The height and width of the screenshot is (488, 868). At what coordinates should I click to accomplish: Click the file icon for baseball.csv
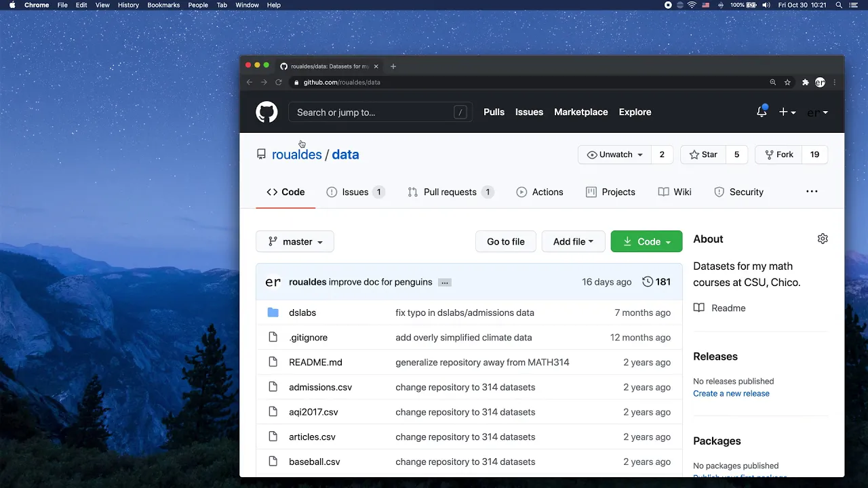pos(273,462)
